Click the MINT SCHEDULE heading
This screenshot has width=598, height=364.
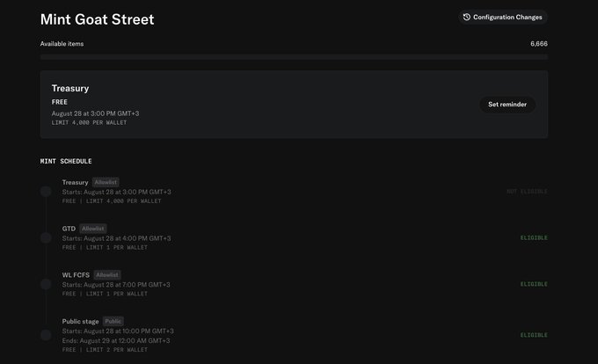66,161
